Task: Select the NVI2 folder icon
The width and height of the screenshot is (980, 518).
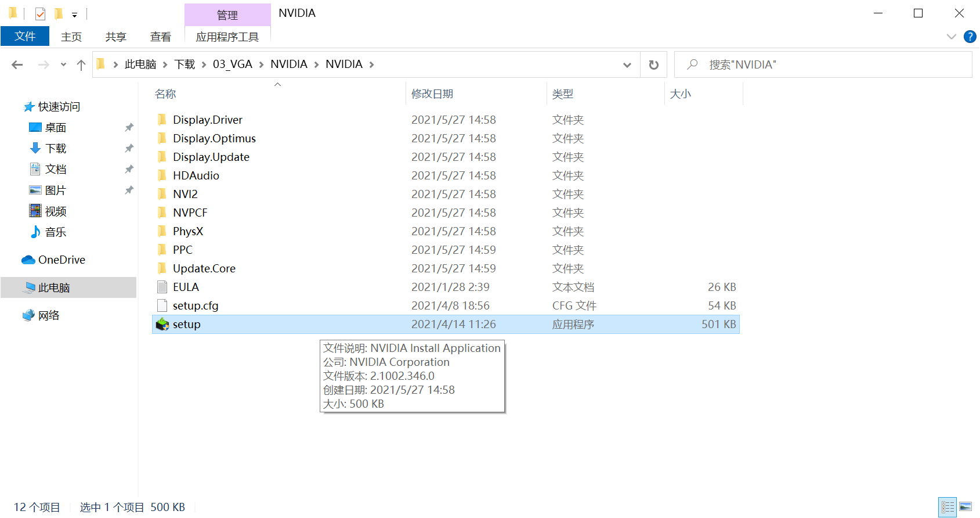Action: [162, 194]
